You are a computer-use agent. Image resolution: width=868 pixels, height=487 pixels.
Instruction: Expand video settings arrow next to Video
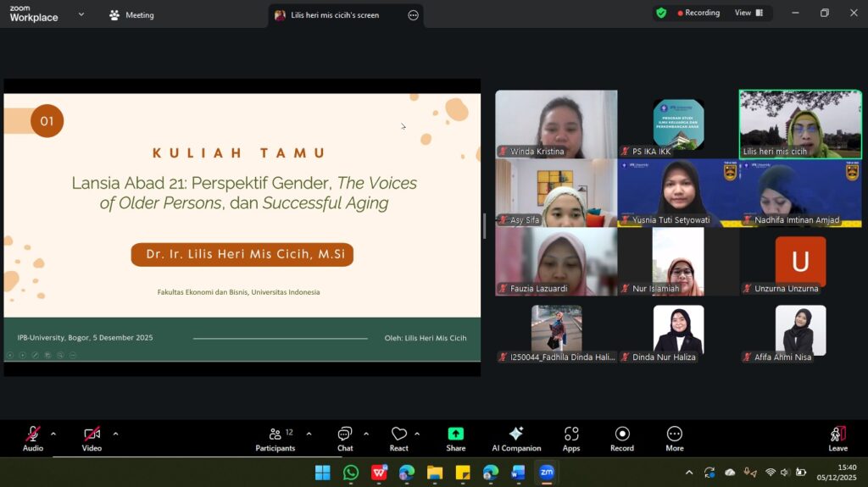(x=115, y=434)
